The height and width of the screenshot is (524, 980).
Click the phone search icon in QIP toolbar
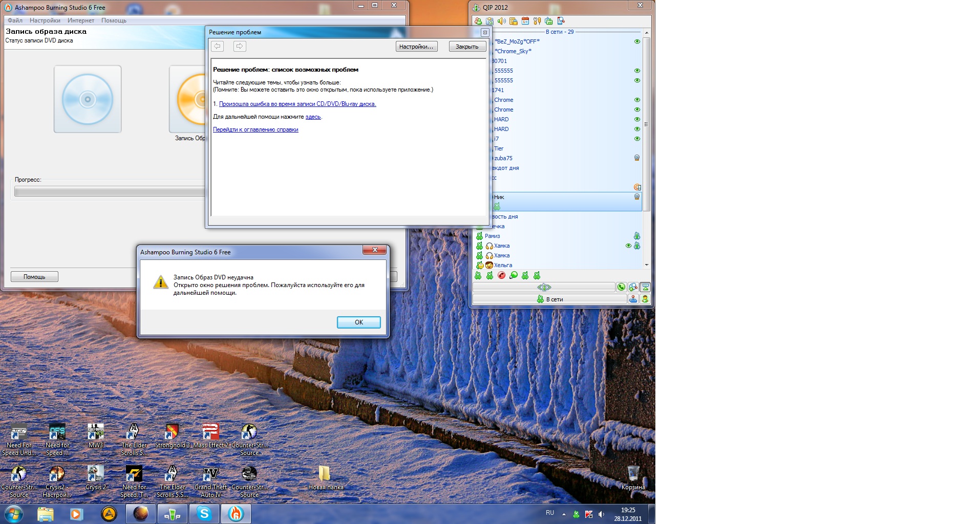tap(561, 21)
